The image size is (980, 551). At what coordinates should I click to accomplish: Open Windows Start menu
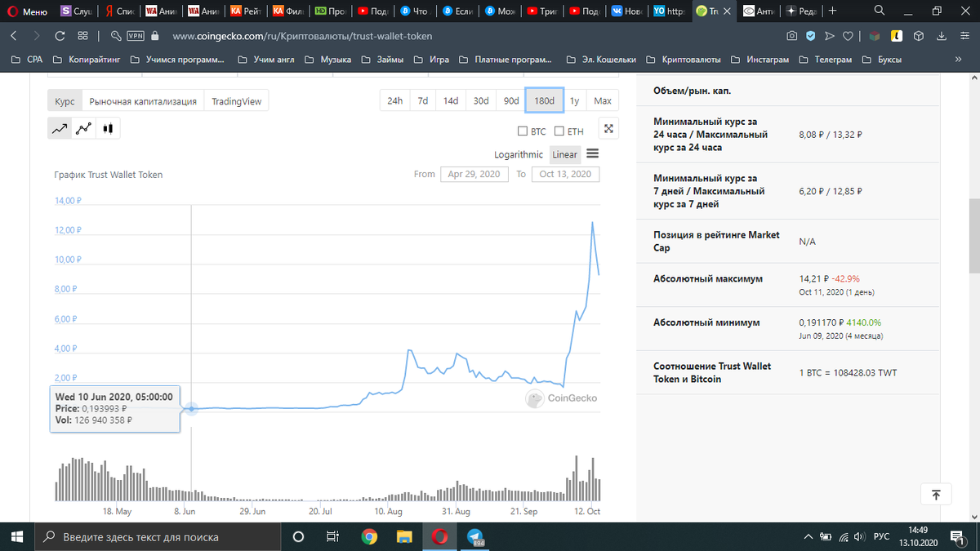[x=16, y=536]
